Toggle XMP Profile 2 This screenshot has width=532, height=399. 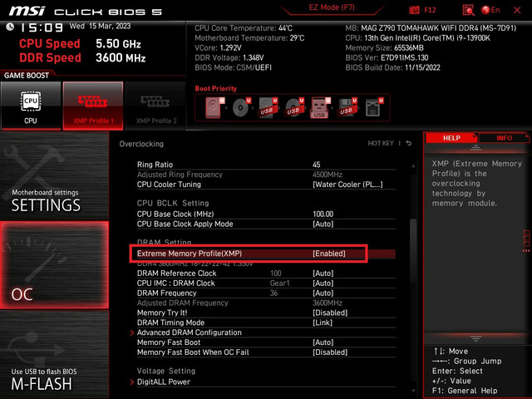coord(155,106)
